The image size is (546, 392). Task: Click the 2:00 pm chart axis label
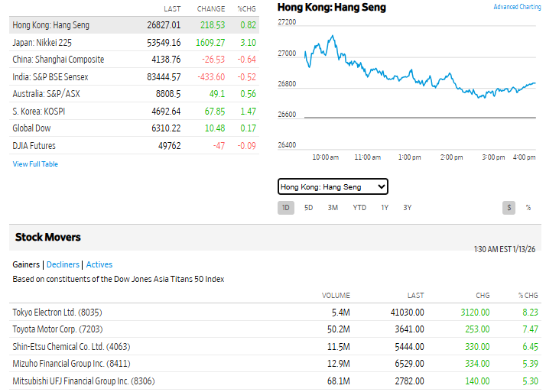(x=451, y=157)
